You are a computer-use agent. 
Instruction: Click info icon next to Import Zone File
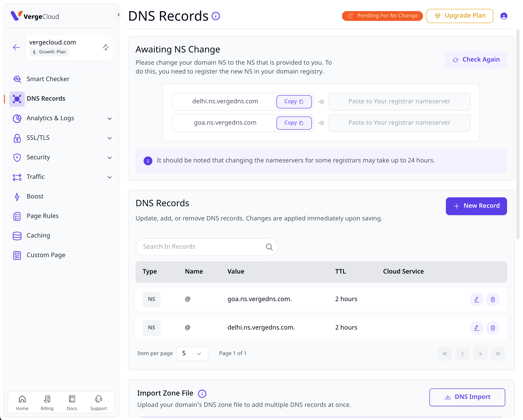click(202, 393)
